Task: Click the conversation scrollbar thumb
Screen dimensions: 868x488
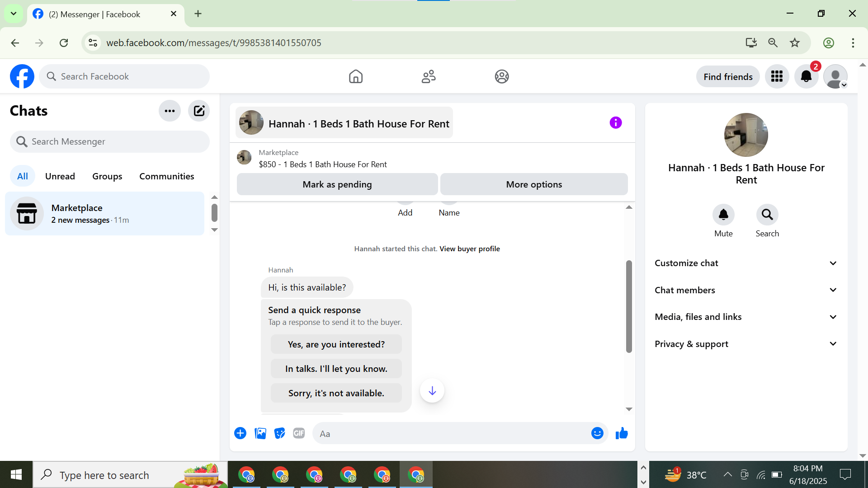Action: (629, 306)
